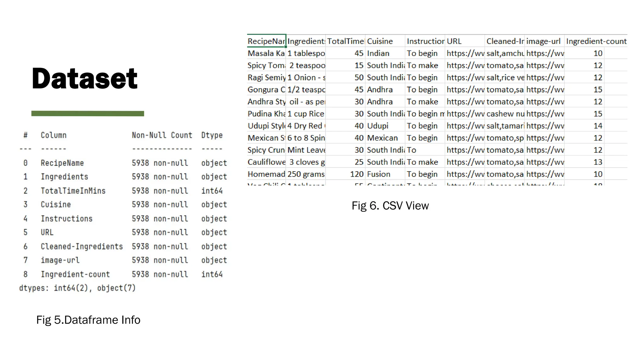Image resolution: width=644 pixels, height=362 pixels.
Task: Click total time value 50
Action: [345, 77]
